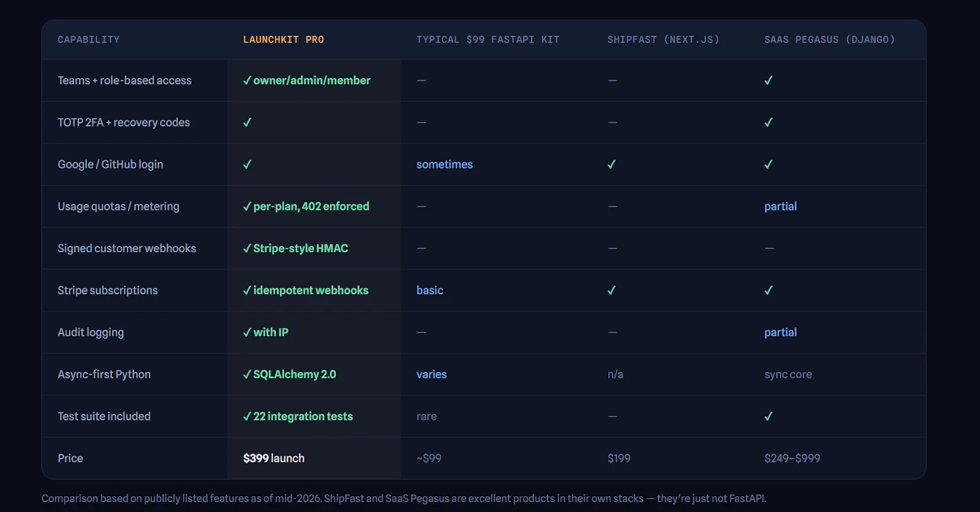Click the owner/admin/member cell
This screenshot has height=512, width=980.
click(307, 80)
